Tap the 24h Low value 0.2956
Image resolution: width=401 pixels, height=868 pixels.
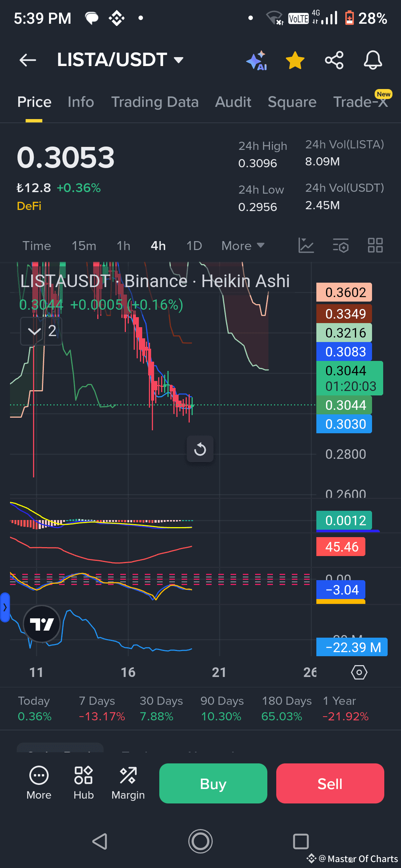click(x=258, y=207)
